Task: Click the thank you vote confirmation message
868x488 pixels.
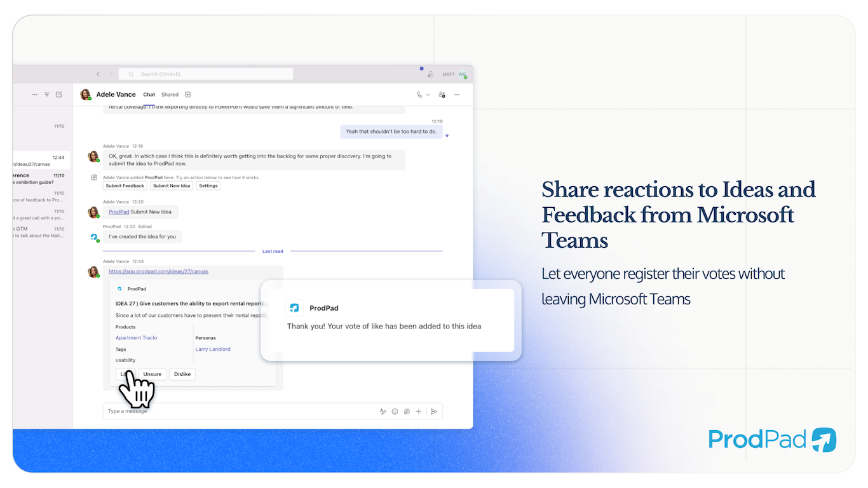Action: pyautogui.click(x=384, y=326)
